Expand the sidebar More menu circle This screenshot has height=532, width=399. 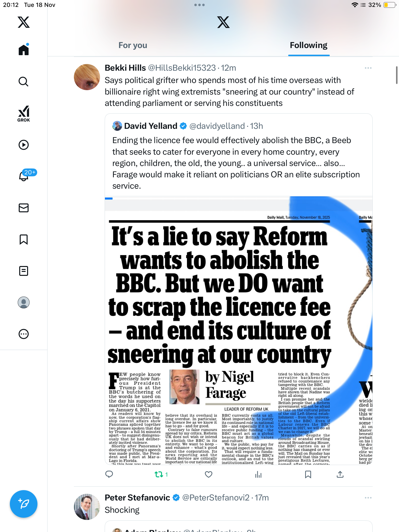click(24, 334)
